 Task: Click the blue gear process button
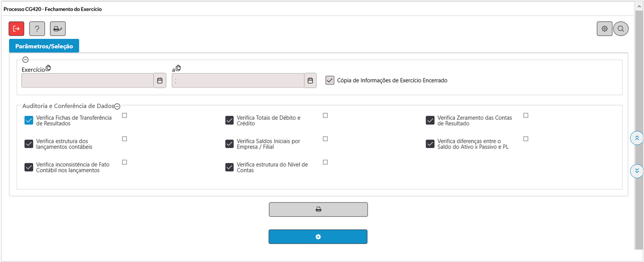pyautogui.click(x=318, y=237)
